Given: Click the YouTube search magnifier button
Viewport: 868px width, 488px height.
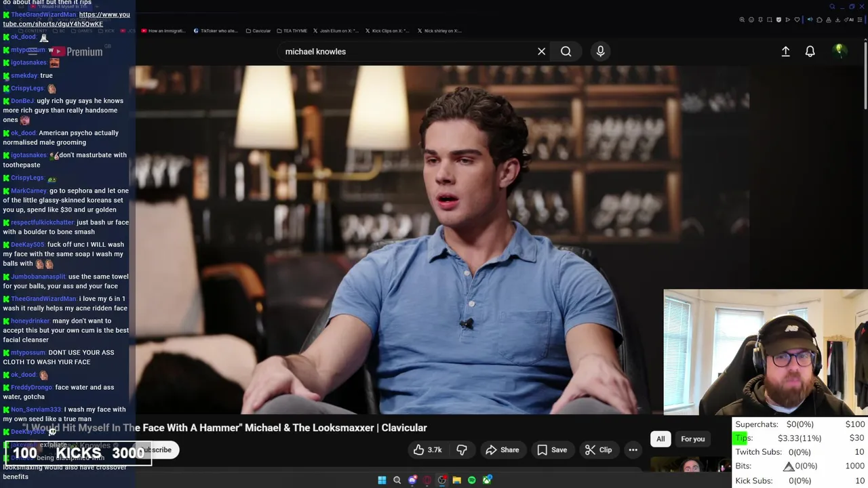Looking at the screenshot, I should coord(566,52).
